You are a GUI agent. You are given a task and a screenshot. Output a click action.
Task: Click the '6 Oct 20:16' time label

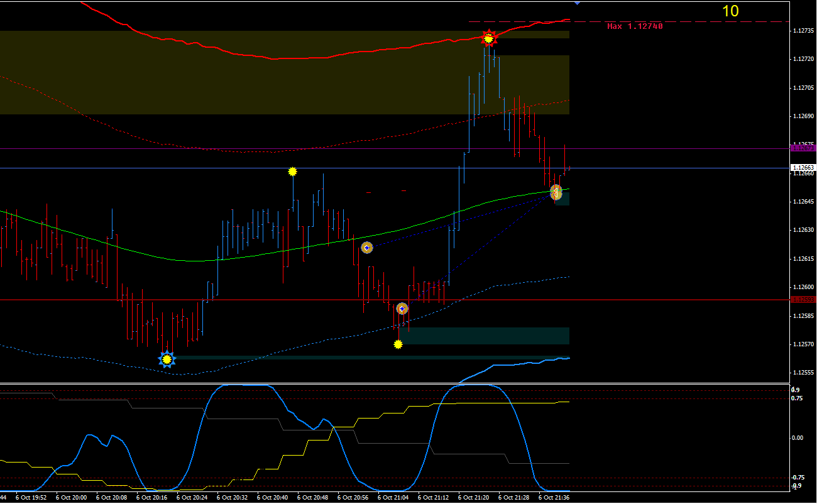click(151, 497)
